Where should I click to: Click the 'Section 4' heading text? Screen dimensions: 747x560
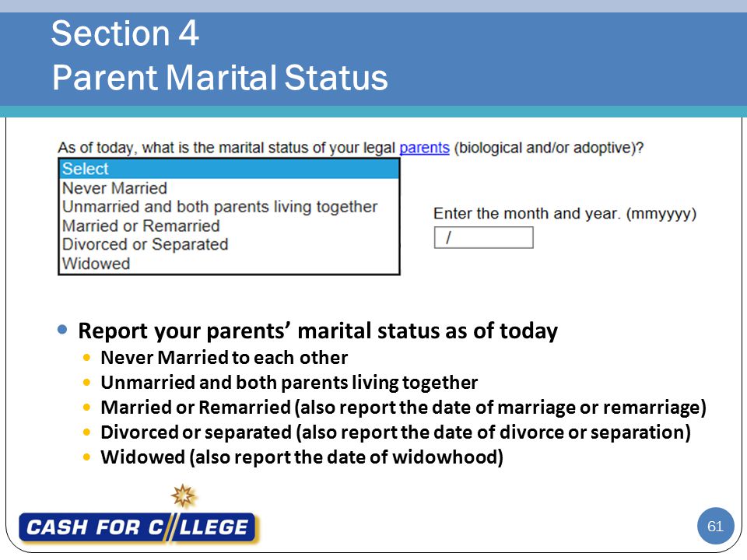pyautogui.click(x=124, y=33)
